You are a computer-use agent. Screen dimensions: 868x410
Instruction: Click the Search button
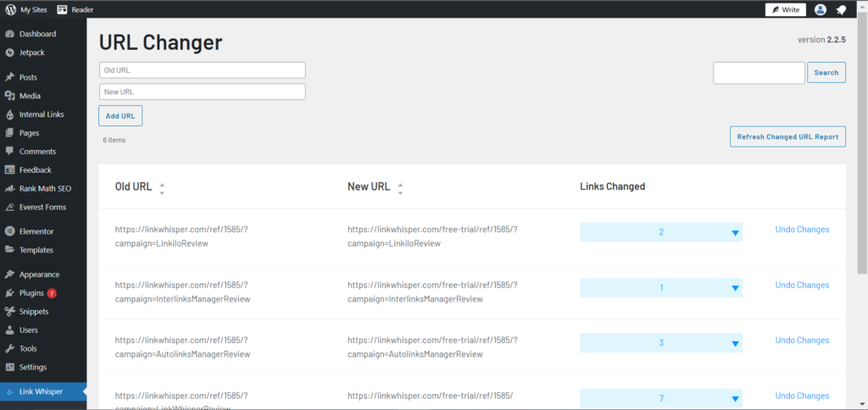pos(826,73)
